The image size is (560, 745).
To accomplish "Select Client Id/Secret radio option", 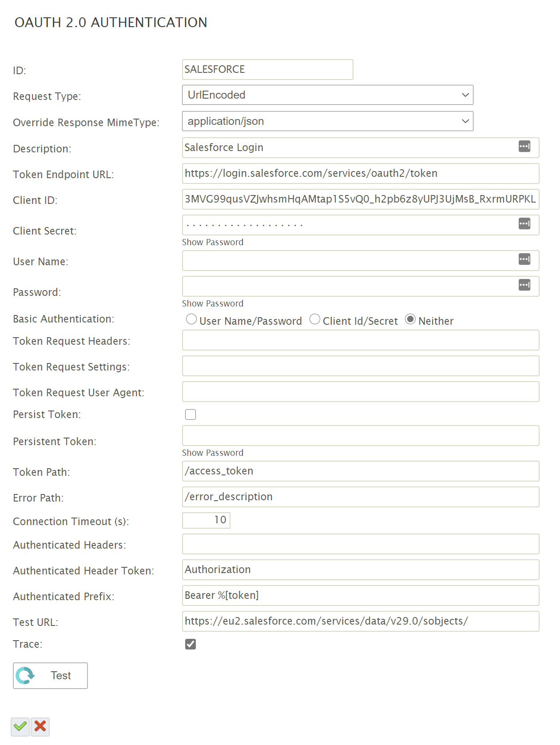I will pyautogui.click(x=315, y=319).
